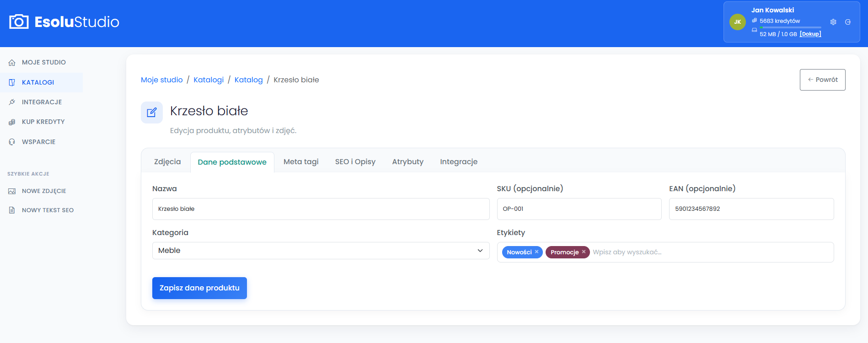Click the plug icon beside Integracje
868x343 pixels.
click(x=12, y=102)
